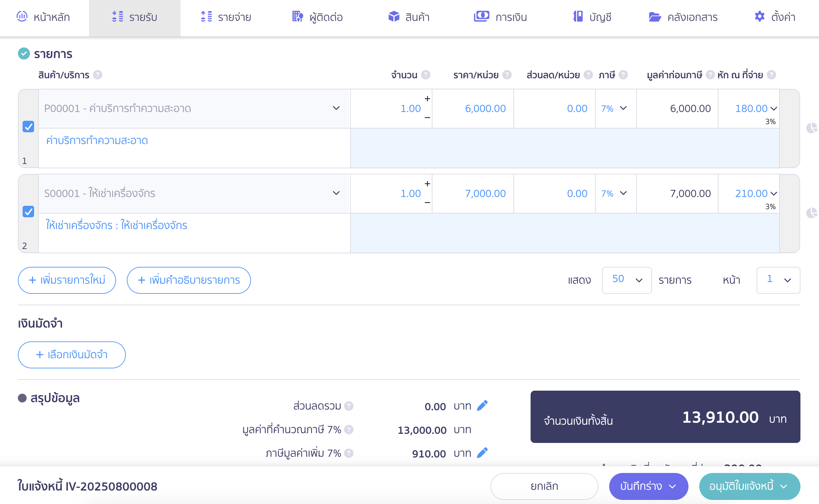819x504 pixels.
Task: Open the P00001 product selection dropdown
Action: (194, 109)
